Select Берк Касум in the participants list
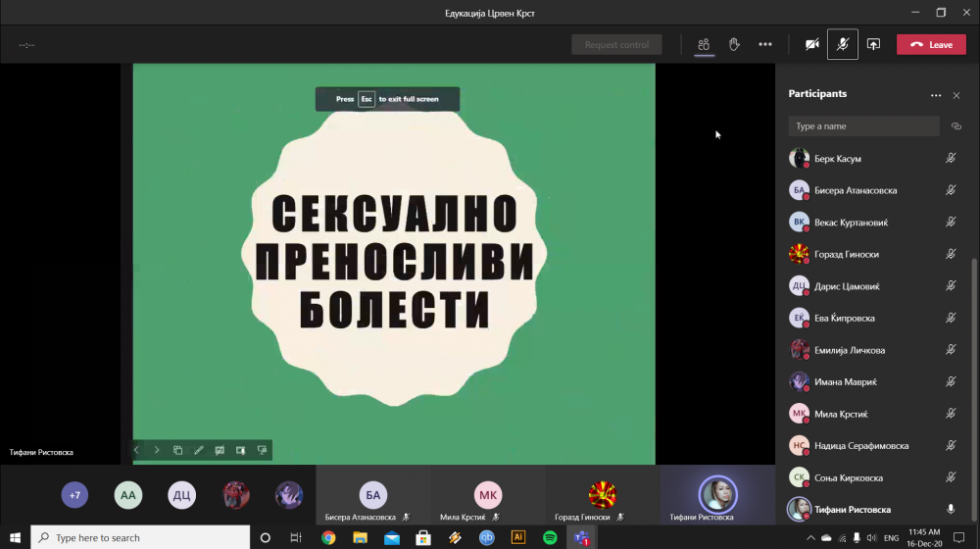Screen dimensions: 980x549 click(838, 159)
